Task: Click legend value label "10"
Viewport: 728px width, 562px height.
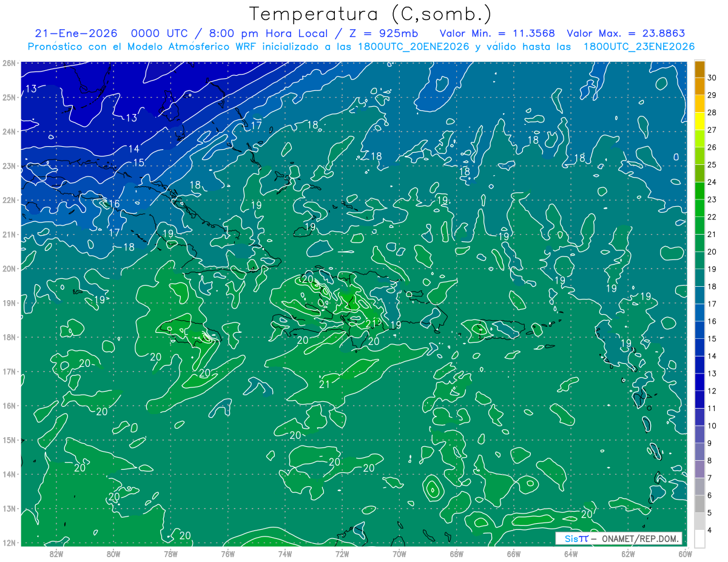Action: coord(712,426)
